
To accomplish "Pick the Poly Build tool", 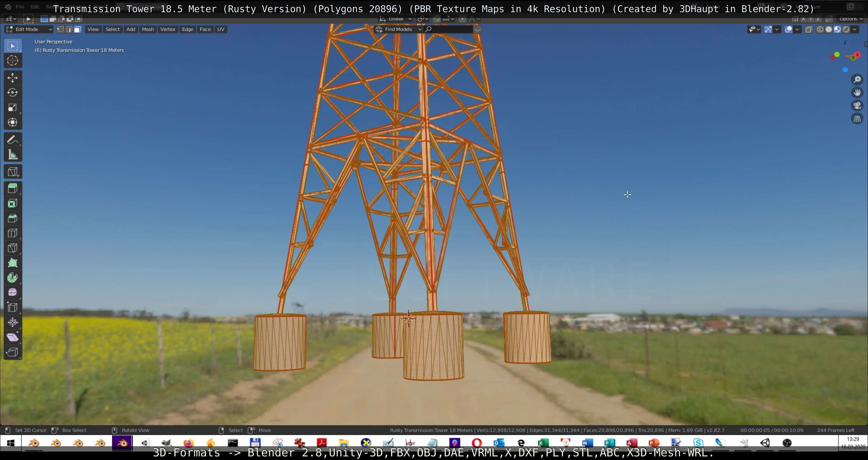I will (x=13, y=263).
